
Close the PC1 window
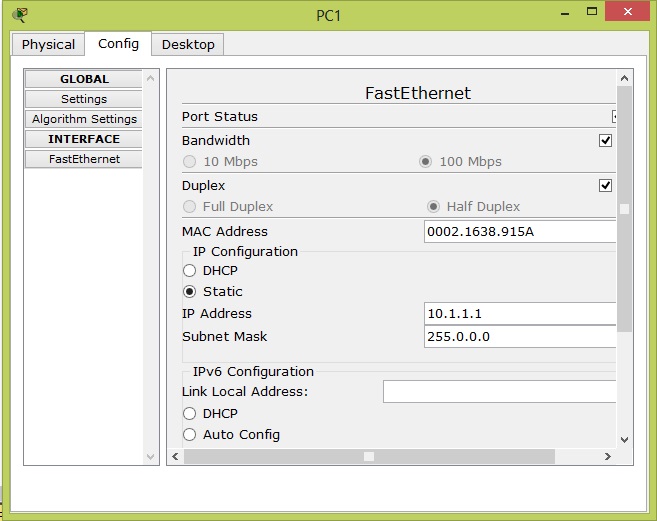(627, 13)
